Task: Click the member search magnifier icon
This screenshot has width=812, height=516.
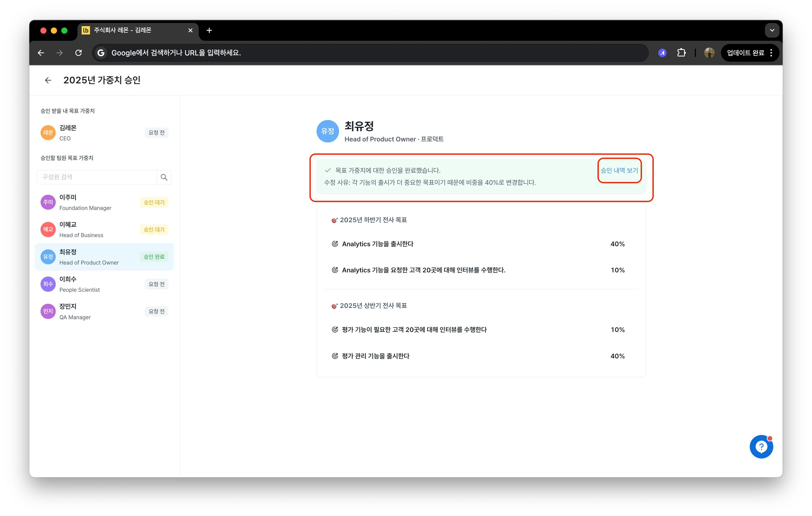Action: [x=164, y=177]
